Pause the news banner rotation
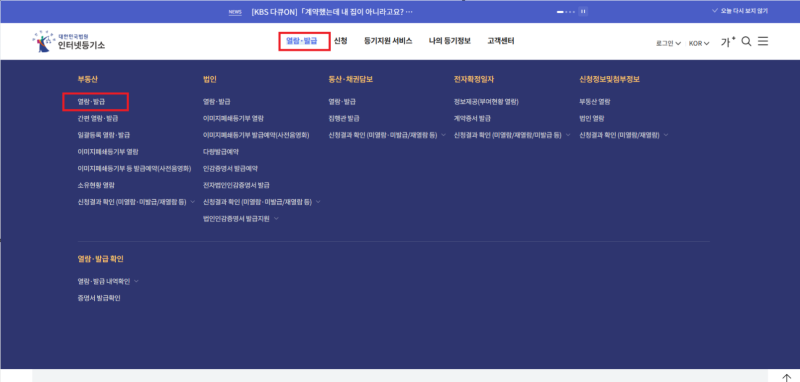Image resolution: width=800 pixels, height=382 pixels. point(583,11)
